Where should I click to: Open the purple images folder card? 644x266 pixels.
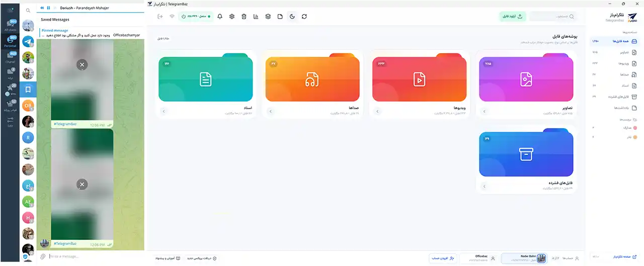tap(526, 78)
